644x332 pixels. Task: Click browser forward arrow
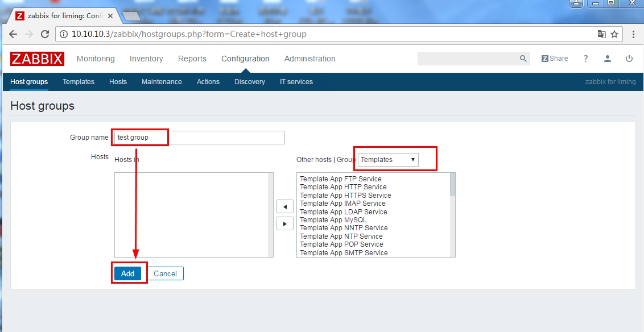[29, 34]
